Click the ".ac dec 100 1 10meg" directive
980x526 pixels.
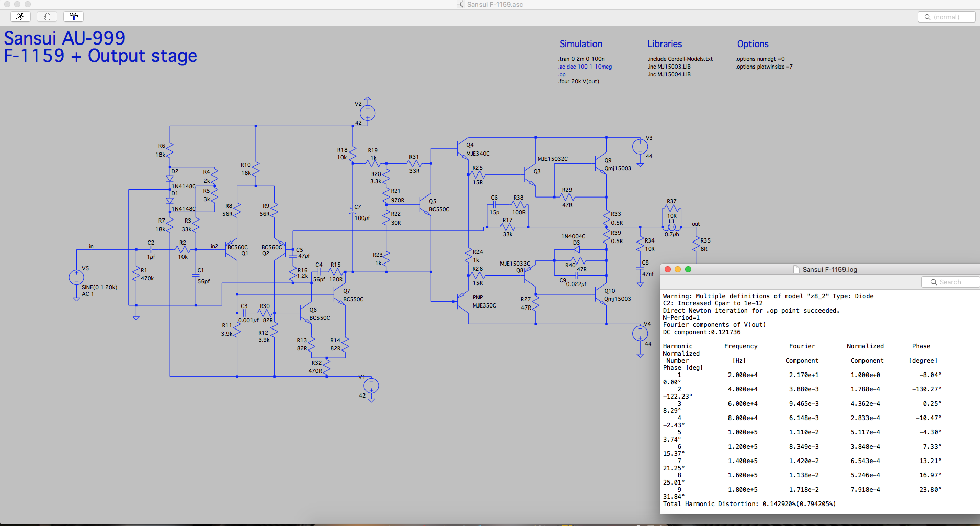[x=585, y=67]
